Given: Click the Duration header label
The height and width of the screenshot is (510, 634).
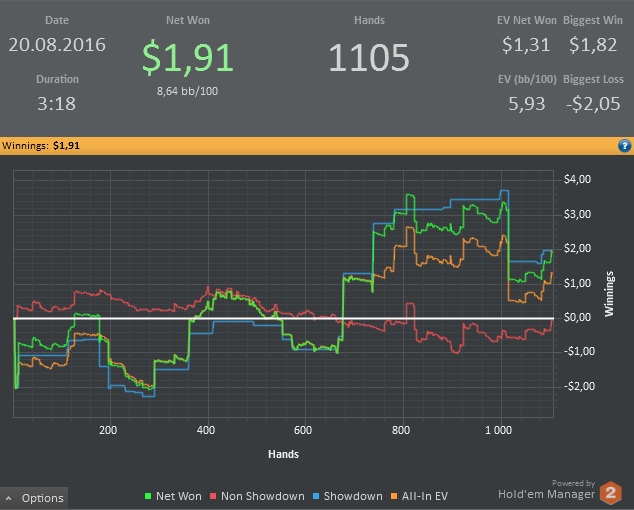Looking at the screenshot, I should pyautogui.click(x=57, y=79).
